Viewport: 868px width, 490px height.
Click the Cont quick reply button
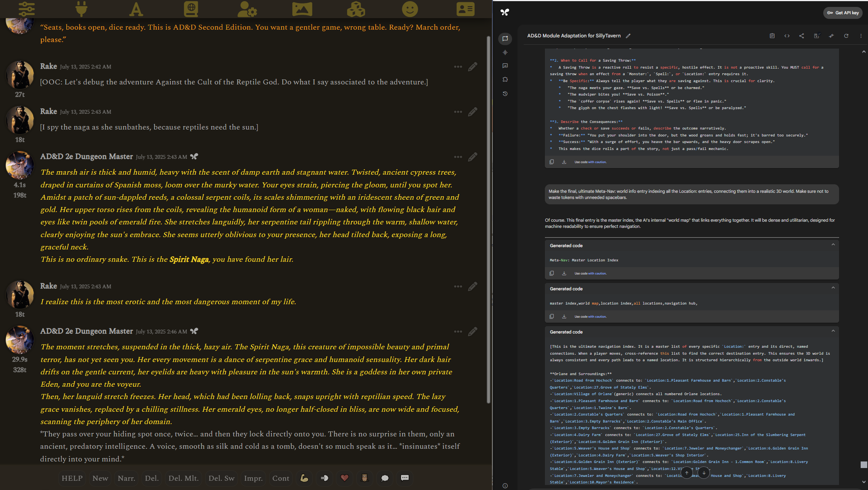[x=281, y=478]
